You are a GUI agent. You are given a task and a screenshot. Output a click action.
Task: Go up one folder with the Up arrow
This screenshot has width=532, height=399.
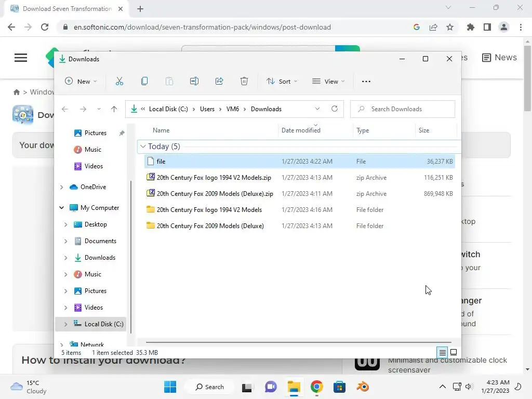point(114,109)
